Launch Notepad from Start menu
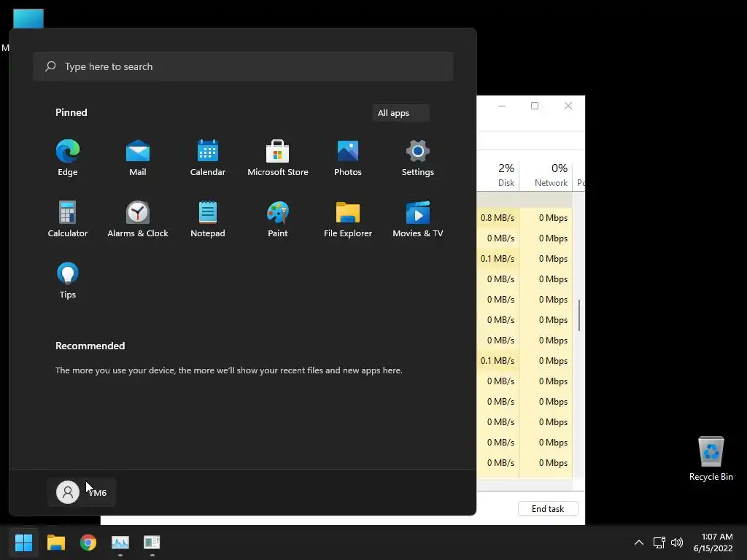 tap(208, 219)
